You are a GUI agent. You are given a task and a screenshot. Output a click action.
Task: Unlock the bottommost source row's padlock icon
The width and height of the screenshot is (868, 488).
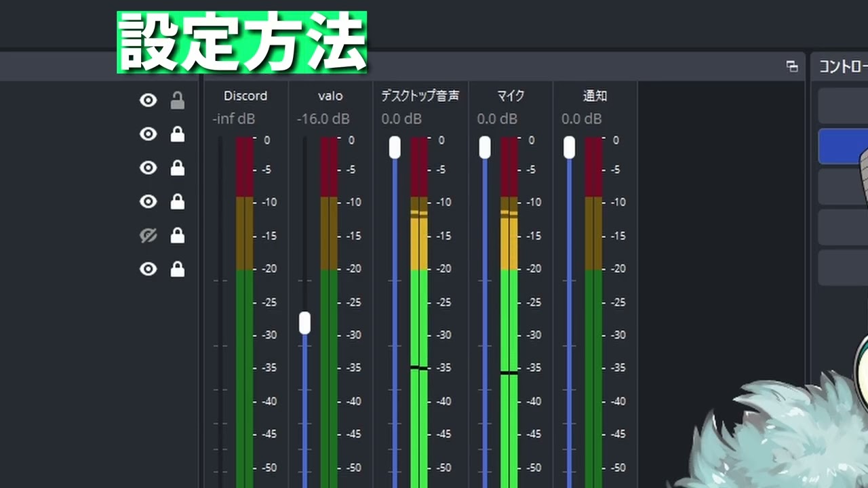[177, 269]
